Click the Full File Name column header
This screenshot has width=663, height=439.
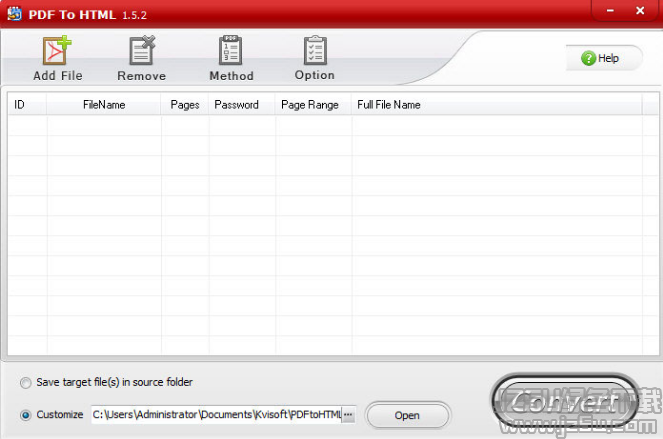click(497, 104)
